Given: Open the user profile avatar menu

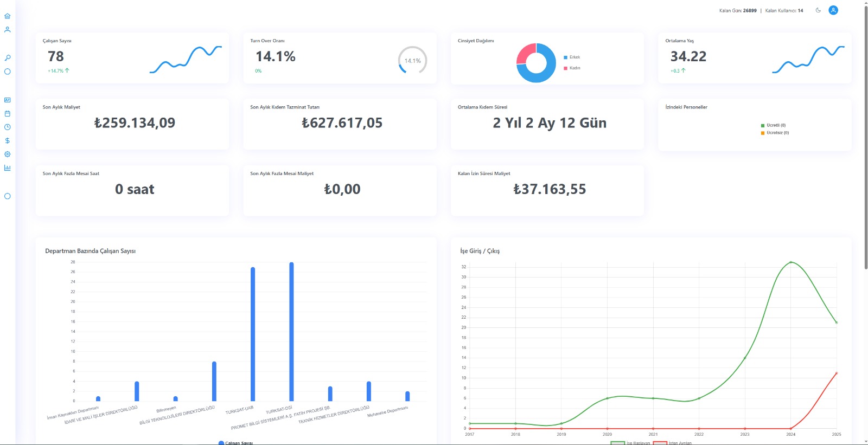Looking at the screenshot, I should (x=833, y=10).
